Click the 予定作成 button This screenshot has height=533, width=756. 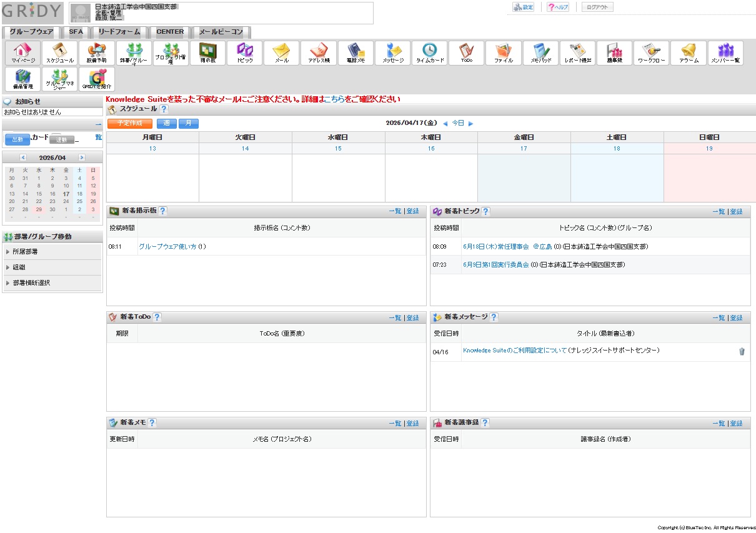click(x=129, y=124)
